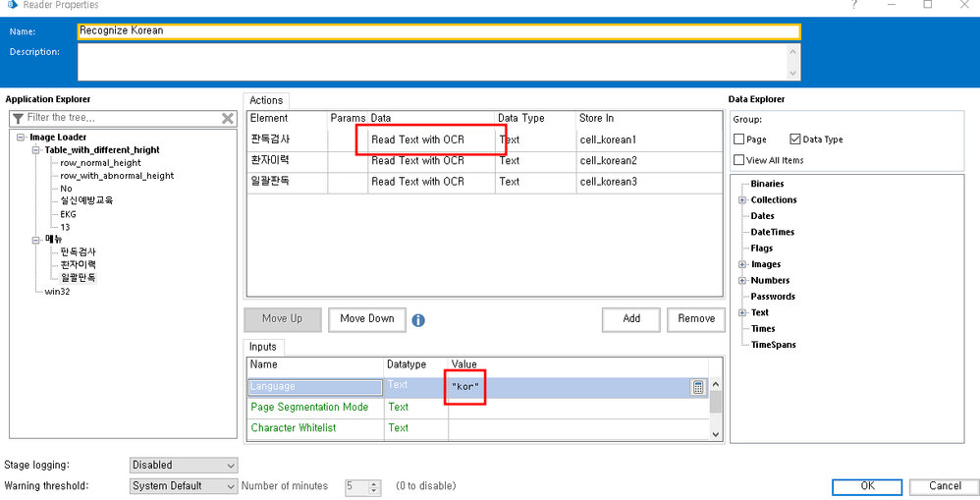Click the filter funnel icon in Application Explorer
The height and width of the screenshot is (500, 980).
click(19, 119)
